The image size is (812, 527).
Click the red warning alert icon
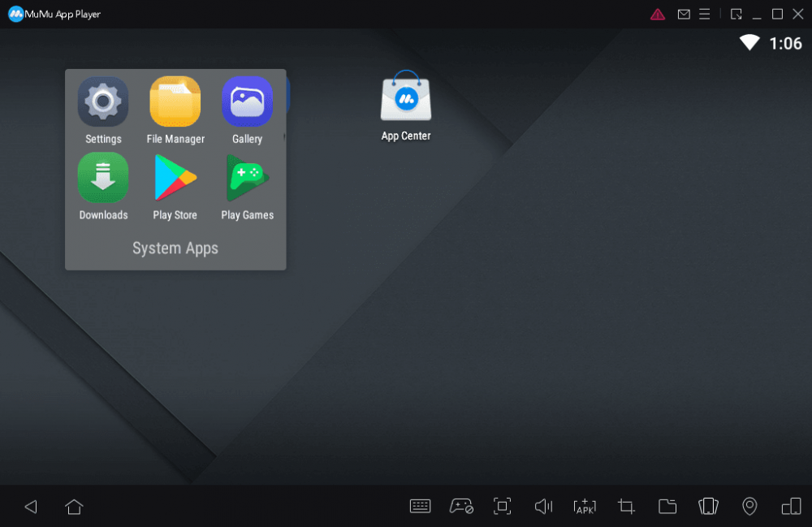tap(658, 14)
